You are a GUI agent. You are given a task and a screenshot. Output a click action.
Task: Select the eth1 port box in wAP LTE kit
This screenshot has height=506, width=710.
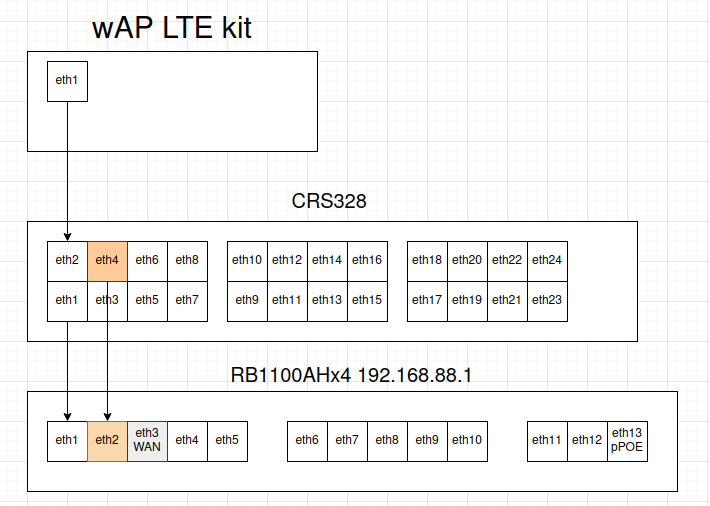[x=67, y=82]
